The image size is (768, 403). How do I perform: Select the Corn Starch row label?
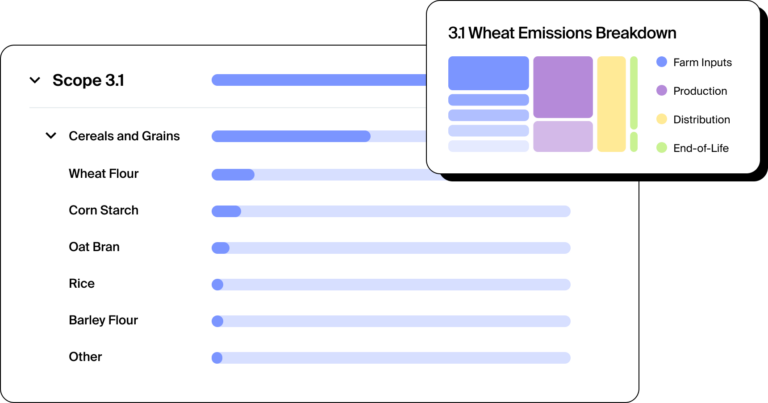coord(103,211)
